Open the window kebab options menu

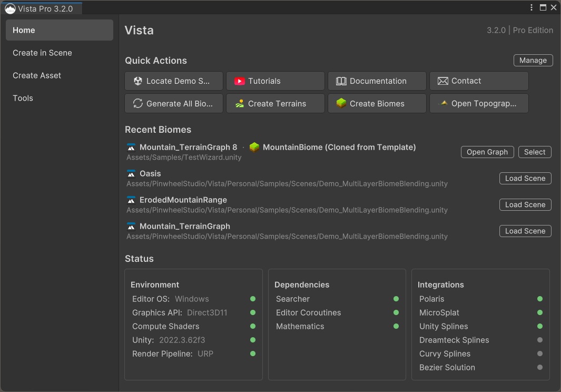pyautogui.click(x=532, y=7)
